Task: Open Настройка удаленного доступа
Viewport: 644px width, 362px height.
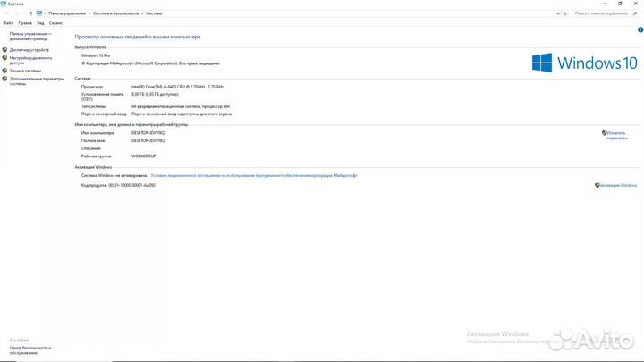Action: click(30, 60)
